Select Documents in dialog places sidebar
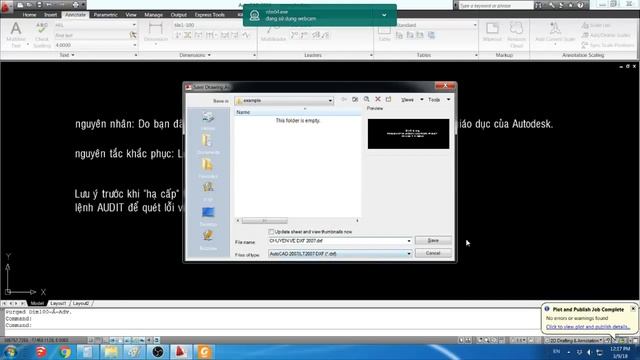Image resolution: width=640 pixels, height=360 pixels. [208, 144]
